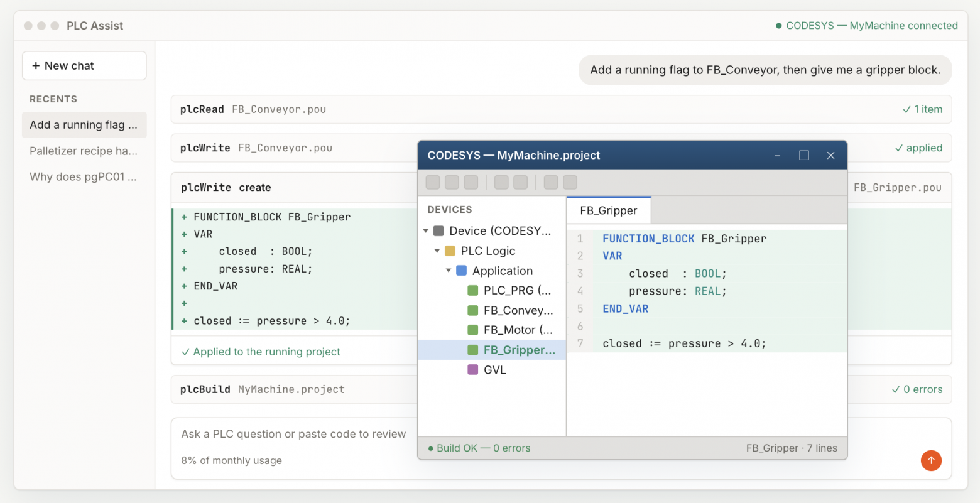The height and width of the screenshot is (503, 980).
Task: Maximize the CODESYS MyMachine.project window
Action: (x=803, y=155)
